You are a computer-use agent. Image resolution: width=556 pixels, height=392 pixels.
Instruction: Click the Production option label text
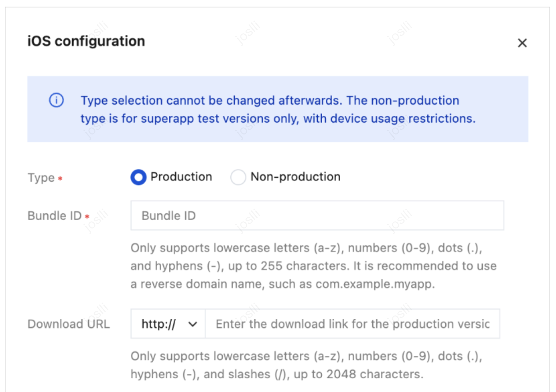181,177
